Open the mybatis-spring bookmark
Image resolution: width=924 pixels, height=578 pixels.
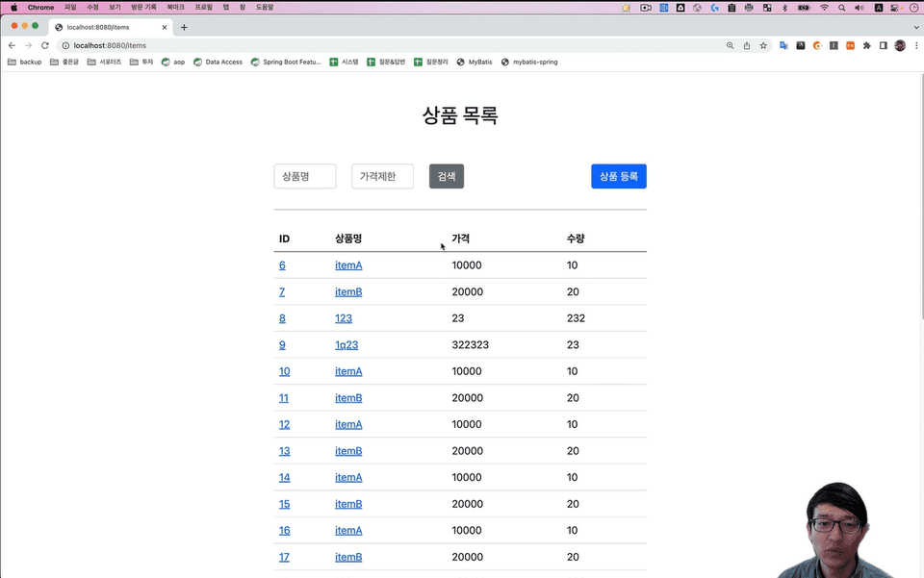pos(529,62)
